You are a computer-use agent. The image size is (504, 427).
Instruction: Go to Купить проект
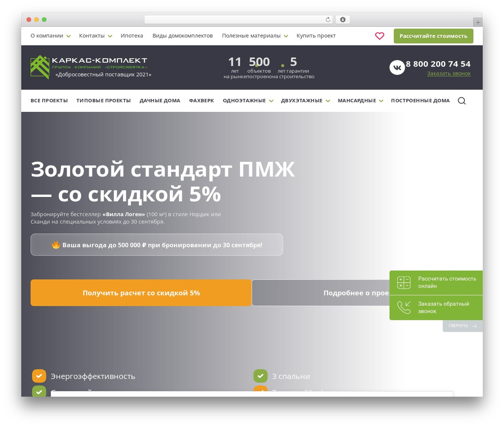coord(316,36)
